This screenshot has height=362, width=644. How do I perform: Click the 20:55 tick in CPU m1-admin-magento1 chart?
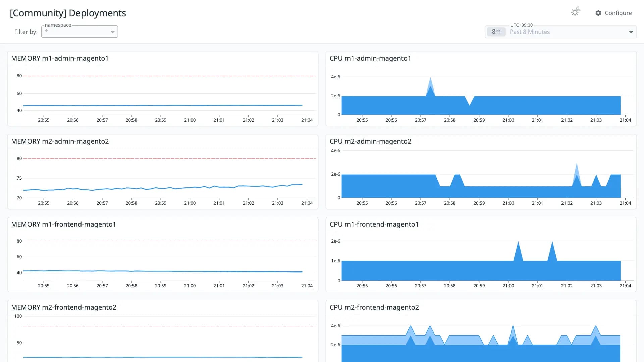click(x=362, y=120)
